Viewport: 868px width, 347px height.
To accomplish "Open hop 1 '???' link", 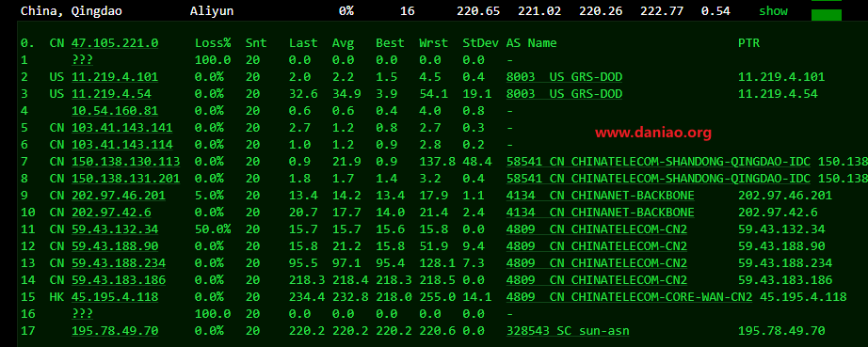I will click(83, 59).
